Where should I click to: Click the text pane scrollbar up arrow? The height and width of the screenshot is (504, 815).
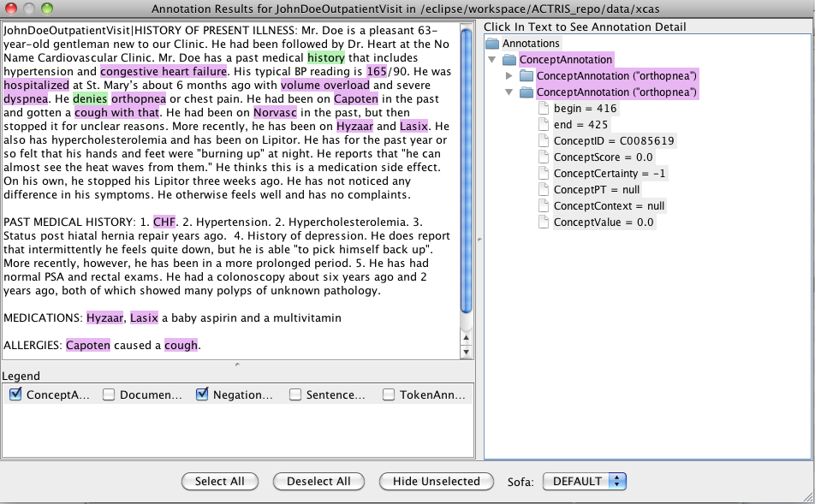[x=467, y=338]
